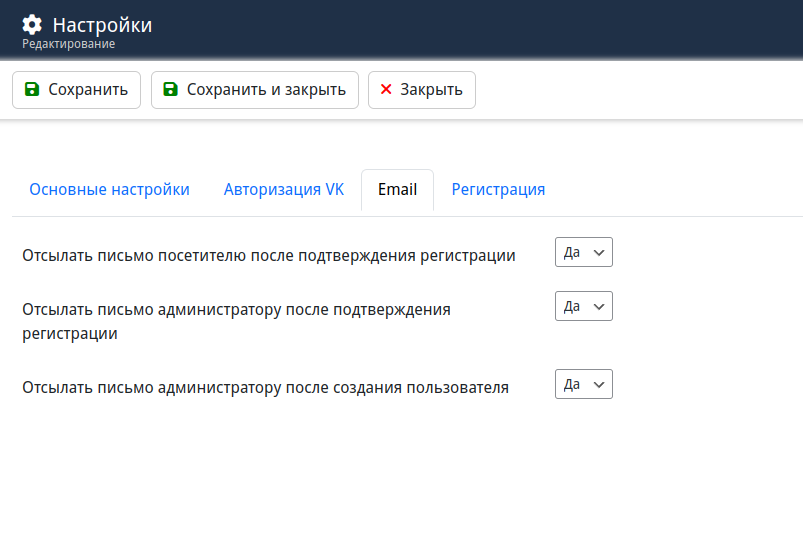803x546 pixels.
Task: Click the settings gear icon in header
Action: 32,25
